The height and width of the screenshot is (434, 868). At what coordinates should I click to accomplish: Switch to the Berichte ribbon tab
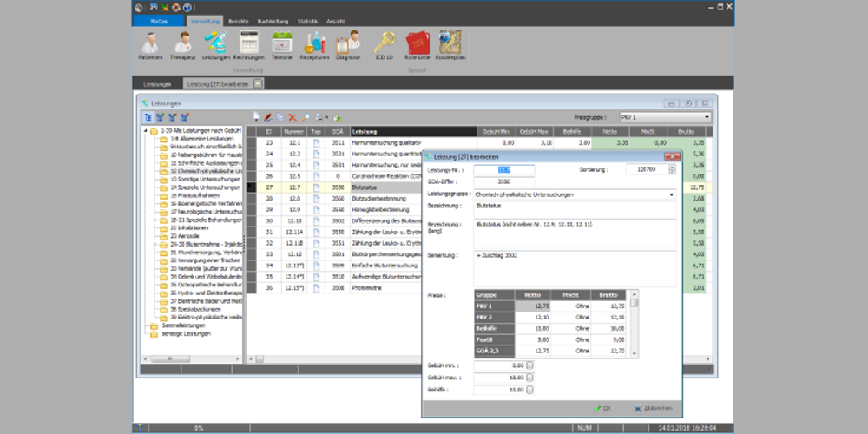(238, 21)
